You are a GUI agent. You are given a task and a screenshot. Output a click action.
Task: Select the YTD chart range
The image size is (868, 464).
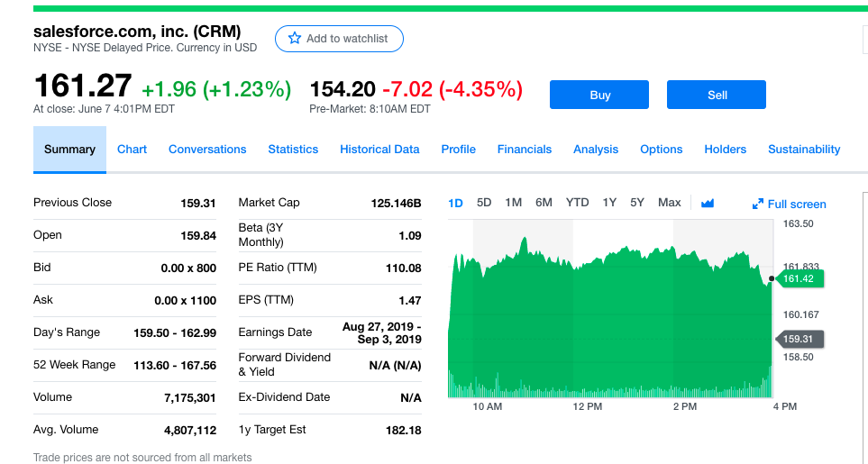[x=578, y=203]
